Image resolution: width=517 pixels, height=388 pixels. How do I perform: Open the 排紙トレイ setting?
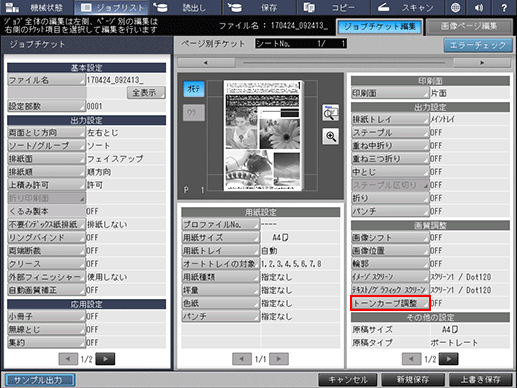pyautogui.click(x=390, y=119)
